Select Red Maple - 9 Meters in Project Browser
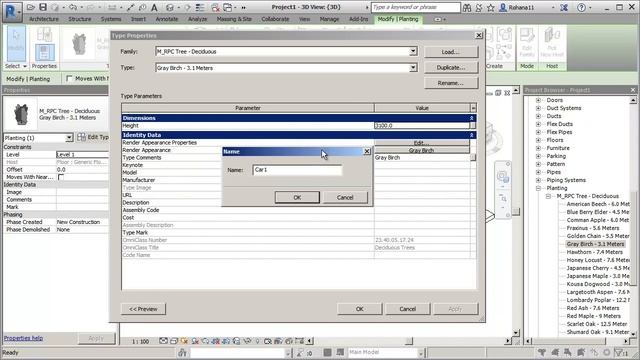The height and width of the screenshot is (360, 640). (x=593, y=316)
